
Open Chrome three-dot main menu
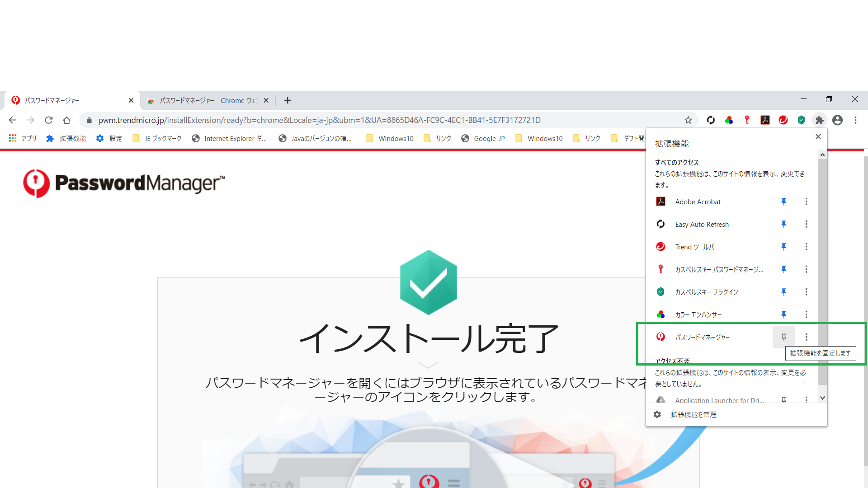855,120
